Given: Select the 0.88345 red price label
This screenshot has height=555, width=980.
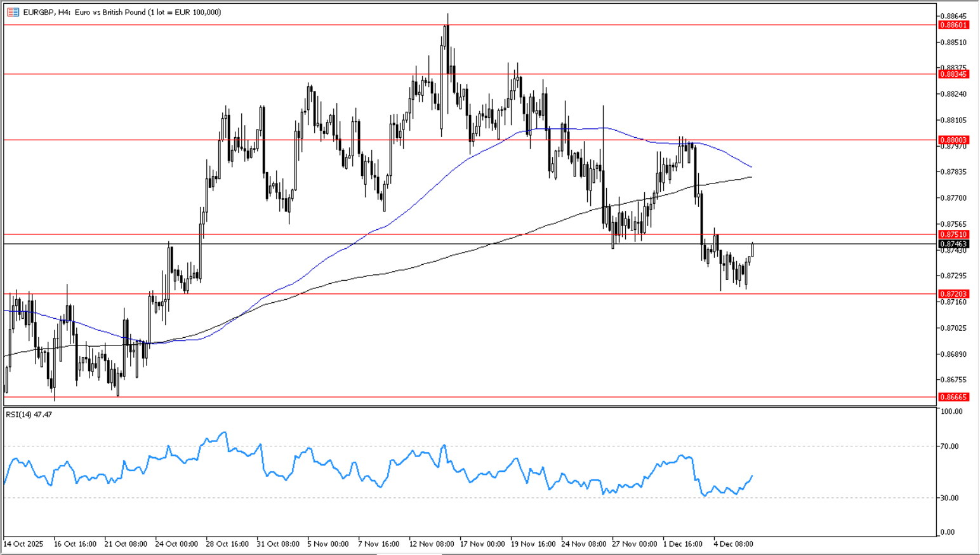Looking at the screenshot, I should [953, 74].
